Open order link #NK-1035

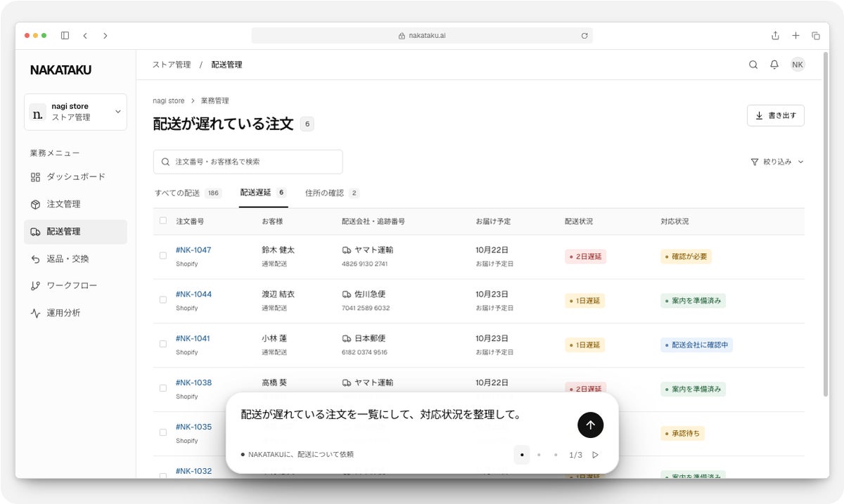[x=193, y=427]
